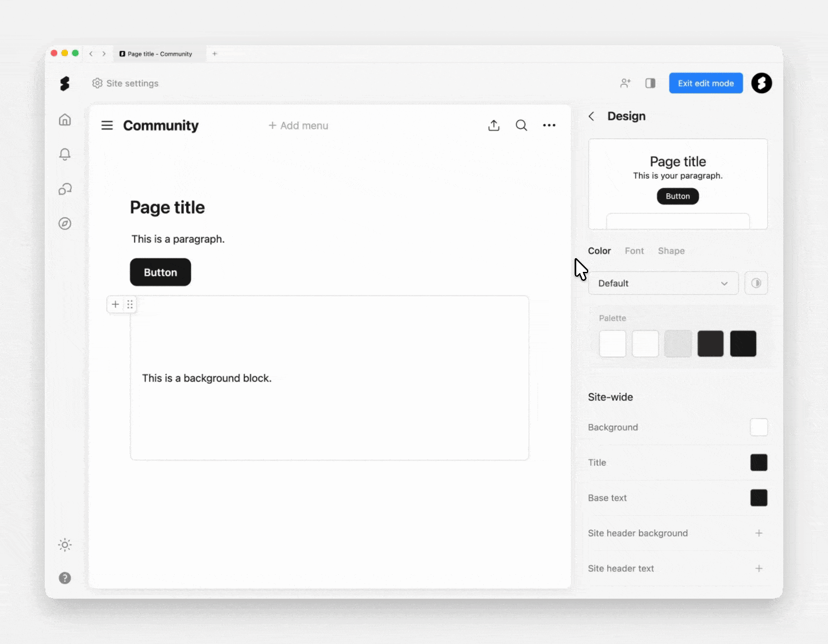Toggle the side panel layout icon

pos(650,83)
